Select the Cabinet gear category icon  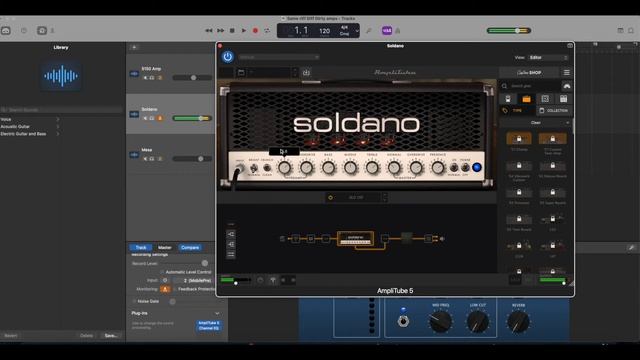[x=545, y=99]
